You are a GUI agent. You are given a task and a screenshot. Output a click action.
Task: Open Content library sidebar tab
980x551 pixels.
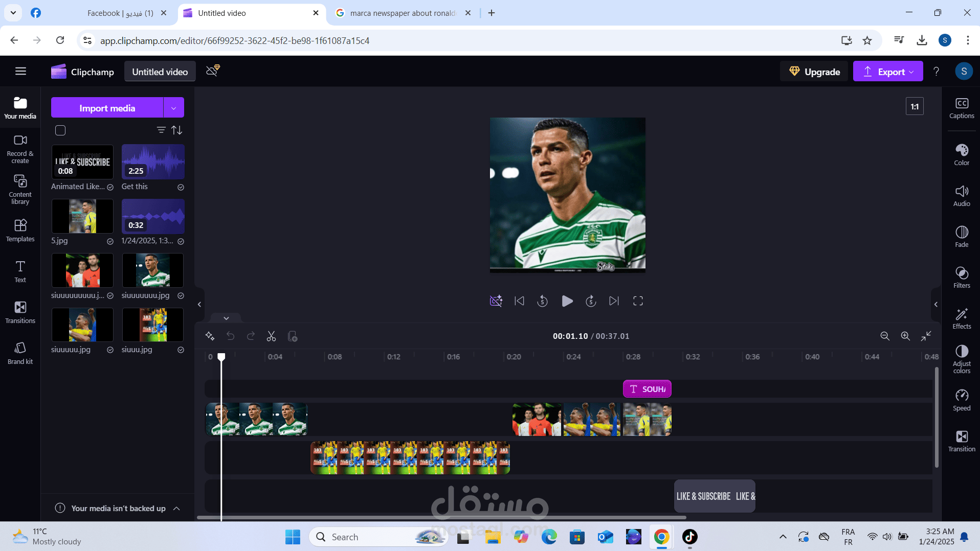(20, 190)
